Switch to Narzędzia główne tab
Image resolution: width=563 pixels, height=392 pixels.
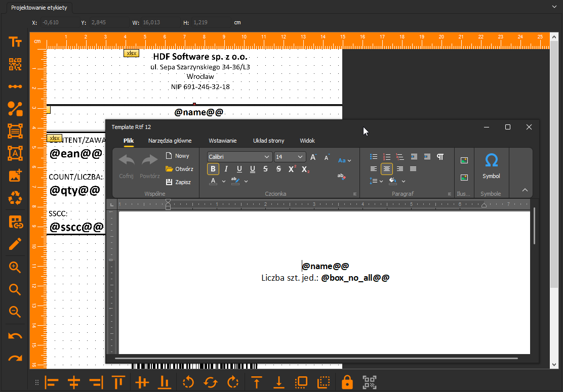pos(170,141)
